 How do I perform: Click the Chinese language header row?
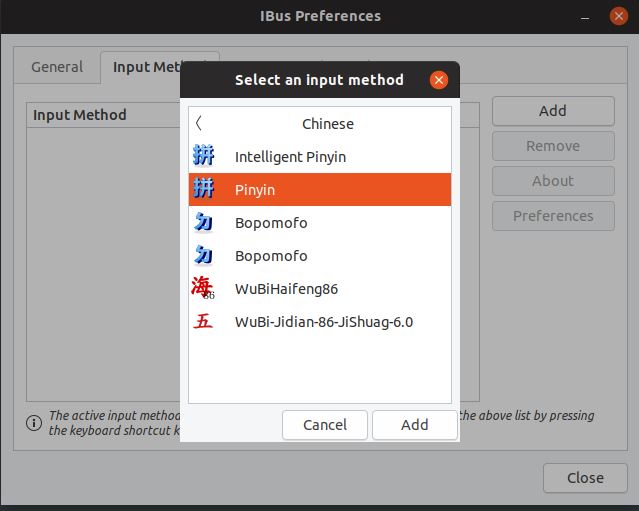[327, 124]
